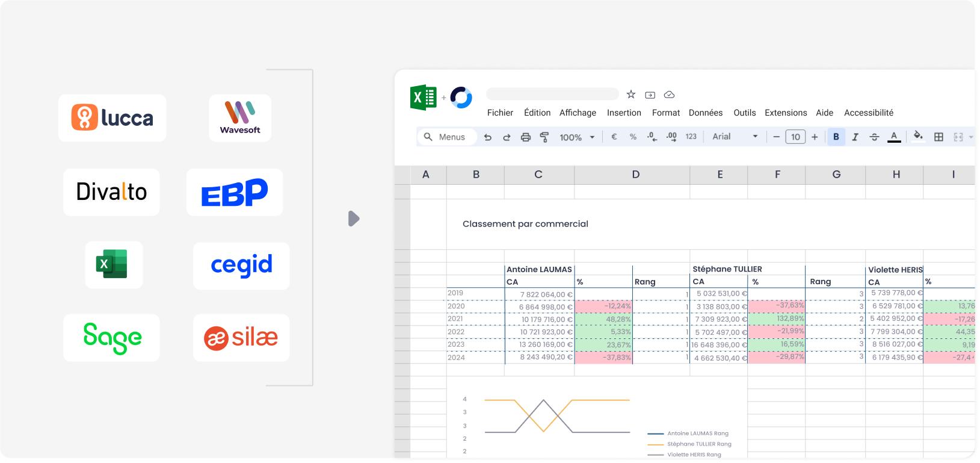Viewport: 980px width, 463px height.
Task: Toggle bold formatting
Action: point(836,137)
